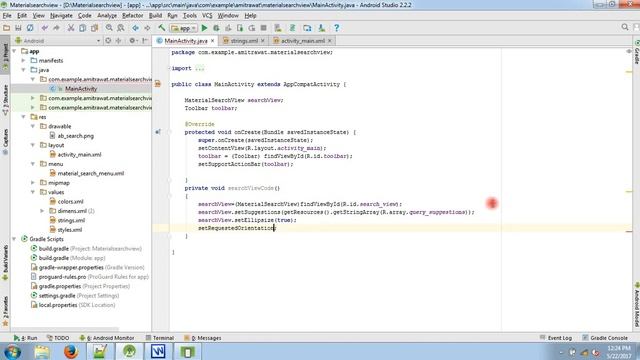Screen dimensions: 640x360
Task: Select material_search_menu.xml file
Action: (x=91, y=173)
